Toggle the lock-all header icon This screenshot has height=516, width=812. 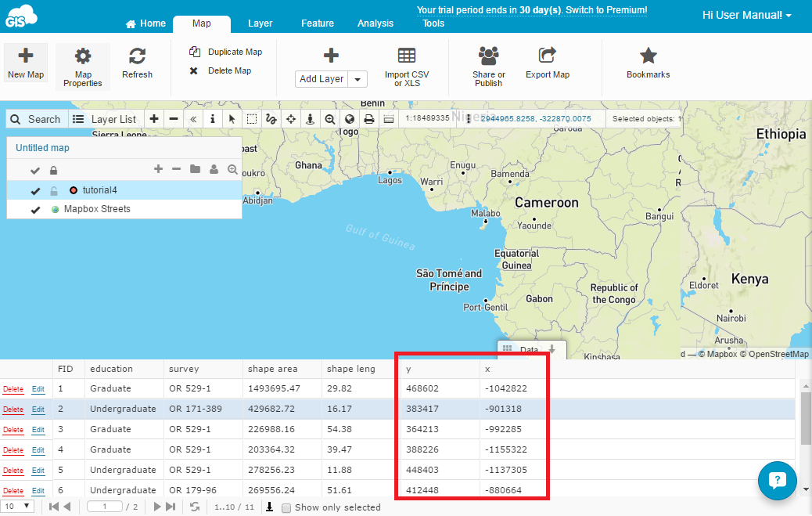(53, 170)
